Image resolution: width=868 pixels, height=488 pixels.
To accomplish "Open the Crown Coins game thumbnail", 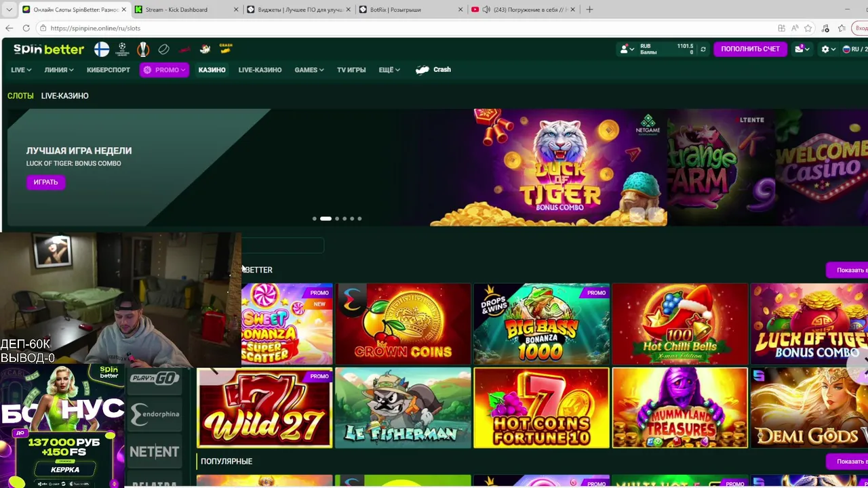I will point(403,324).
